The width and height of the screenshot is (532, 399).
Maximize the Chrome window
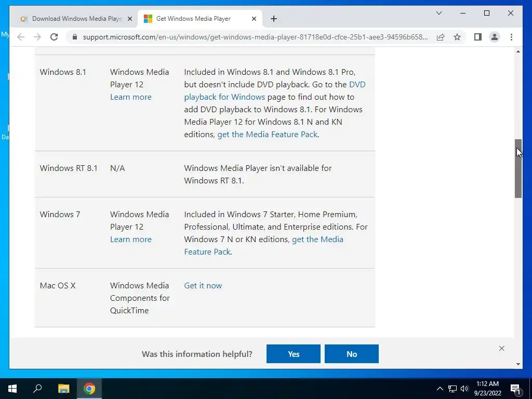pyautogui.click(x=486, y=13)
